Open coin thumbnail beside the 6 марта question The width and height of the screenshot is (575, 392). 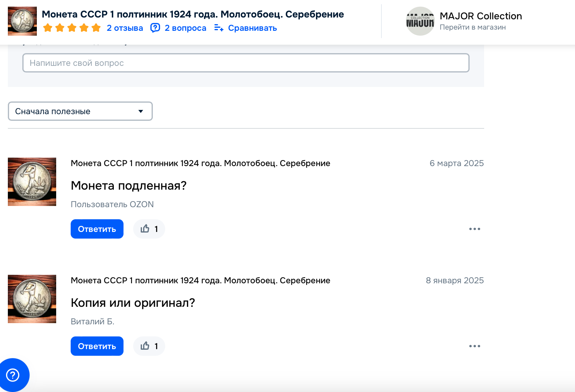click(32, 182)
